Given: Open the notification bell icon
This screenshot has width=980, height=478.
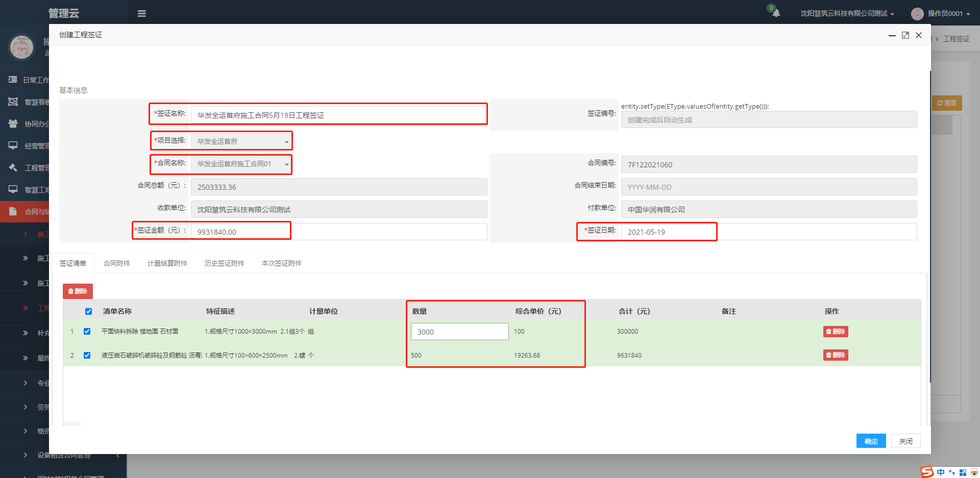Looking at the screenshot, I should (776, 13).
